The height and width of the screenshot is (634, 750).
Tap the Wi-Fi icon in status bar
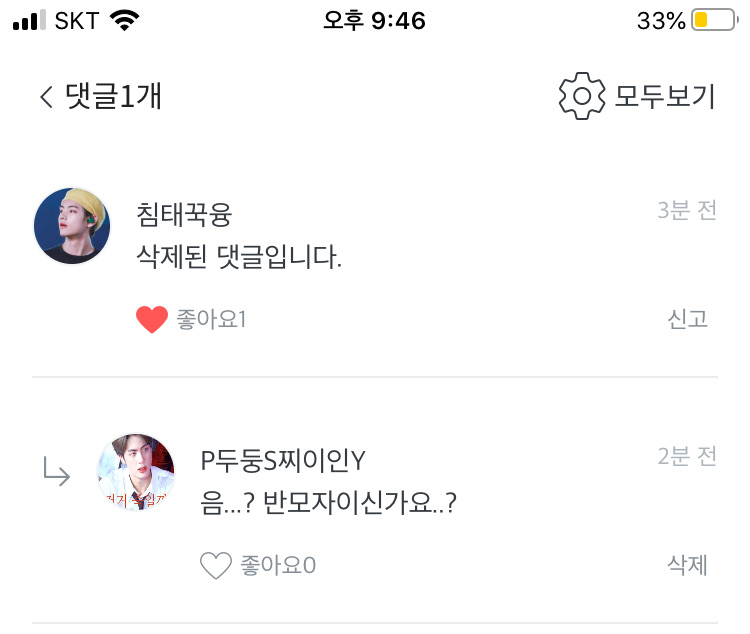click(x=124, y=20)
